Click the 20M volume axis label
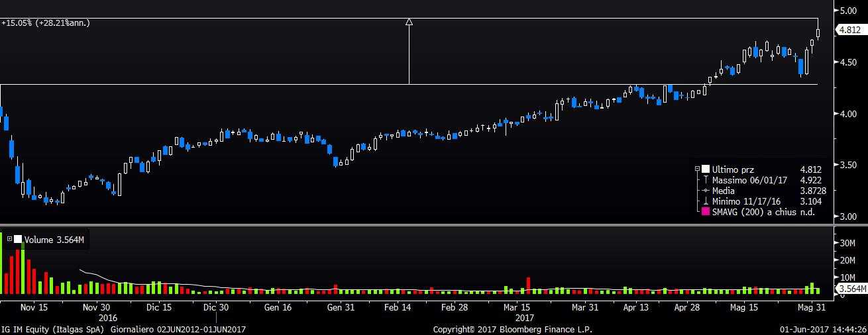Image resolution: width=868 pixels, height=335 pixels. pos(849,260)
